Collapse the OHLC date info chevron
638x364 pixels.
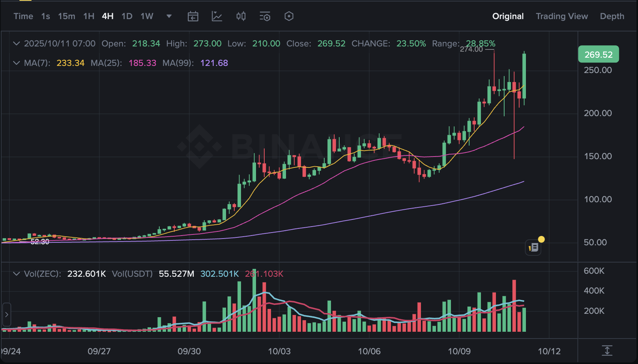16,43
